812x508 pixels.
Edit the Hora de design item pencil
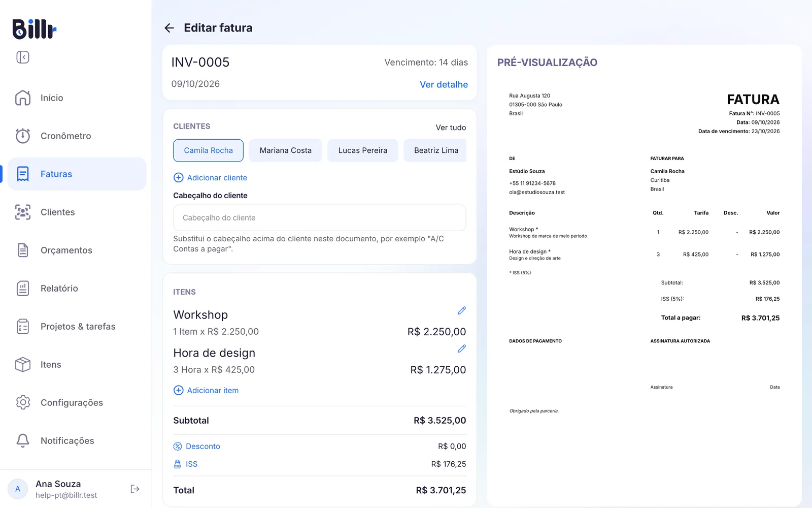pyautogui.click(x=462, y=348)
